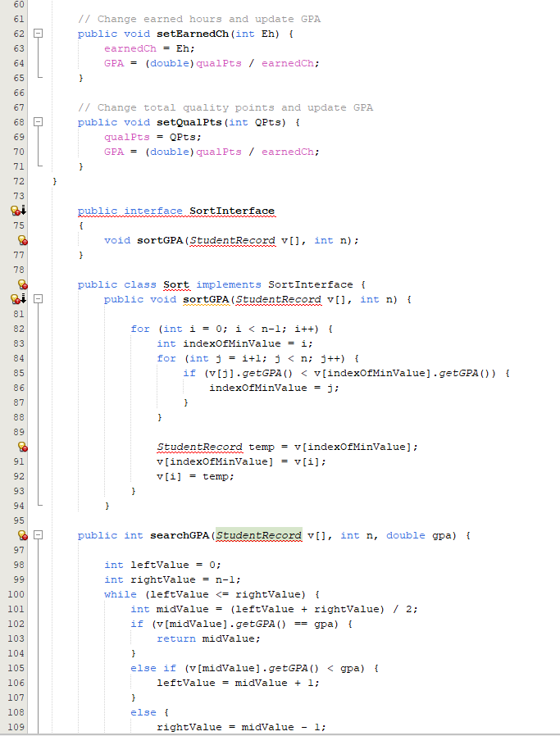Click the comment 'Change earned hours and update GPA'

click(x=199, y=19)
